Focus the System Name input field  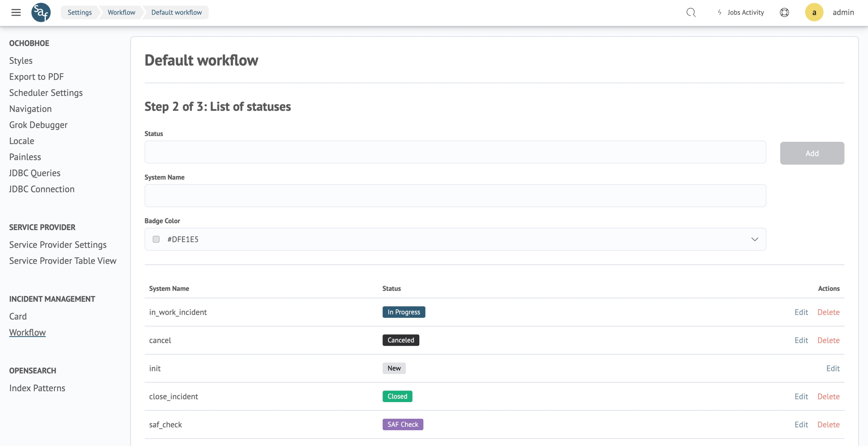click(x=455, y=196)
